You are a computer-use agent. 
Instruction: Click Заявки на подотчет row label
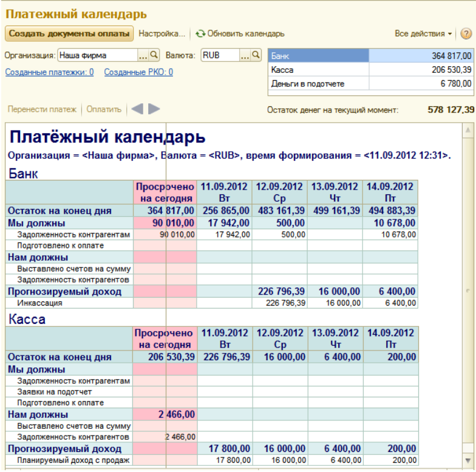55,392
